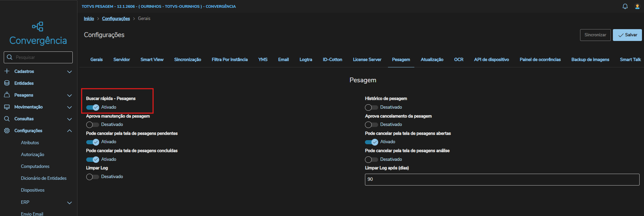This screenshot has width=644, height=216.
Task: Click the Configurações gear icon
Action: 7,130
